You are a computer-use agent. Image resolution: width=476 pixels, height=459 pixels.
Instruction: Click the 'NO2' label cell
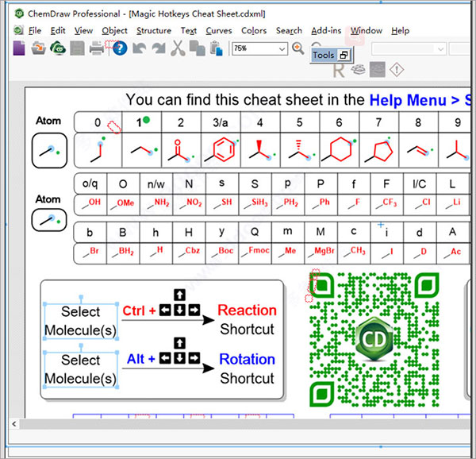coord(190,205)
